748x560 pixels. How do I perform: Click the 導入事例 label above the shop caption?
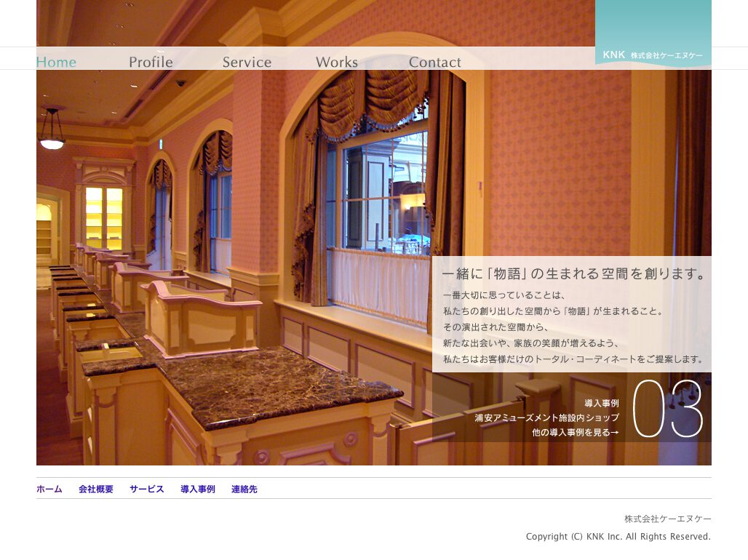click(x=601, y=403)
